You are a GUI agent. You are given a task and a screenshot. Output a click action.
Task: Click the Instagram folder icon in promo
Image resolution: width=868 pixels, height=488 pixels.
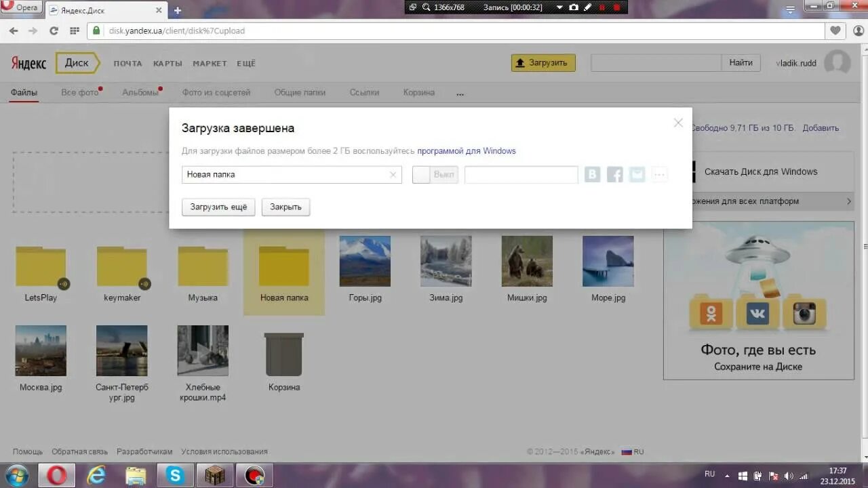pos(804,312)
